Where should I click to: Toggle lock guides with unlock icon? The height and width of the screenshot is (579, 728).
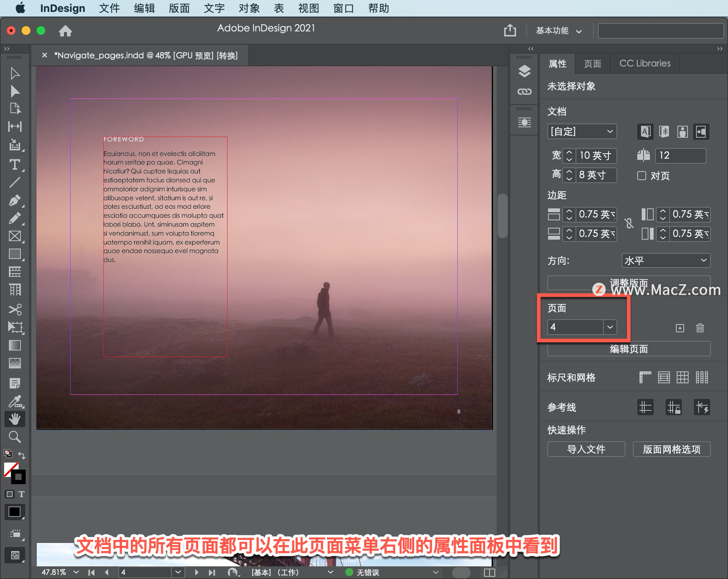point(674,407)
